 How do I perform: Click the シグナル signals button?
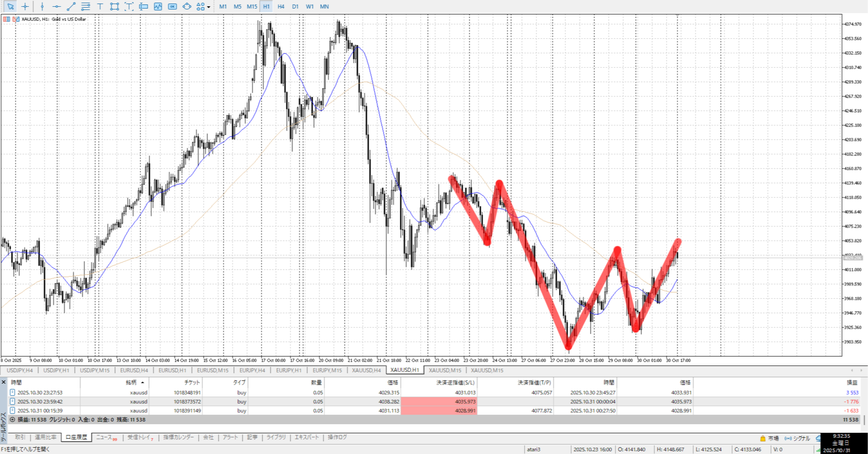(798, 438)
